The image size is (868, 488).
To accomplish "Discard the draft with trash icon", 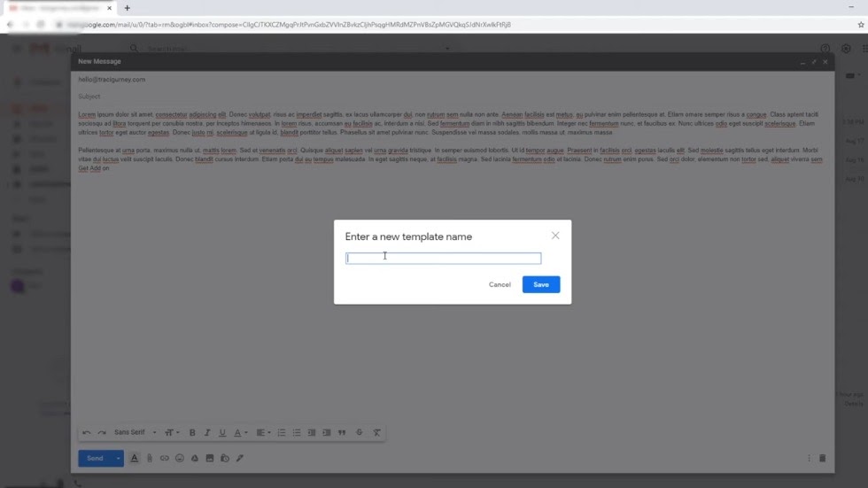I will (823, 458).
